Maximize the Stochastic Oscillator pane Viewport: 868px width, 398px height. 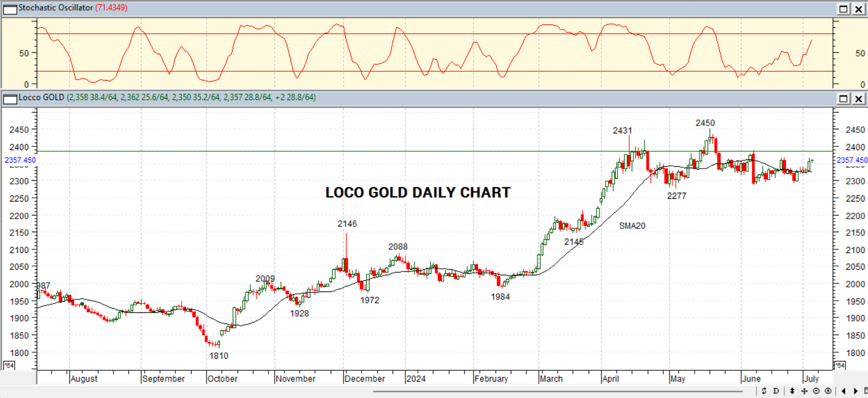coord(843,9)
